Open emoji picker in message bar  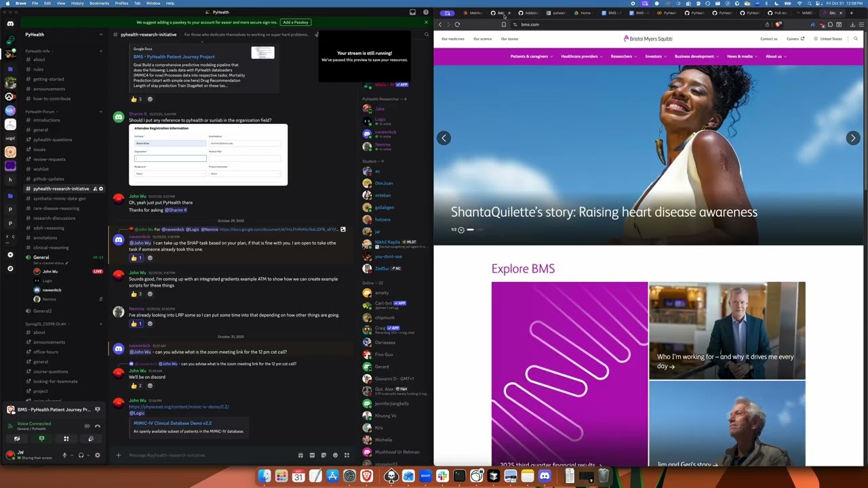(335, 455)
